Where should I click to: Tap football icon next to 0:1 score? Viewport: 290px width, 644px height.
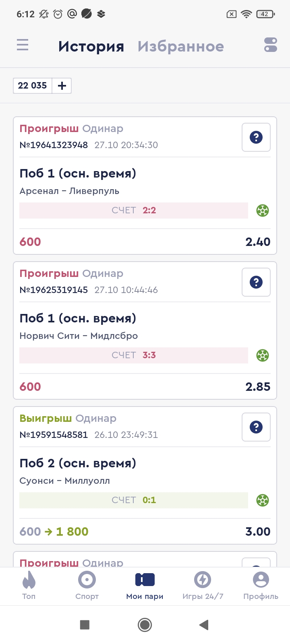tap(263, 500)
